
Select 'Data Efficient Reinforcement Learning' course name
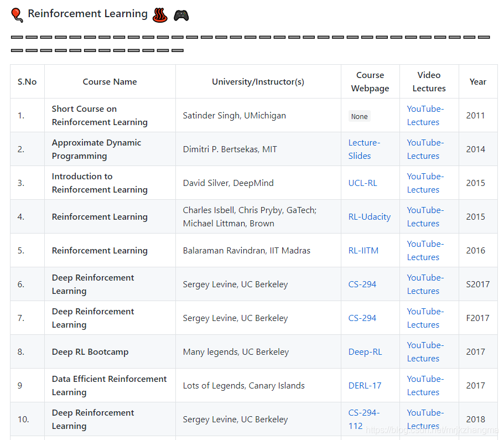click(110, 386)
